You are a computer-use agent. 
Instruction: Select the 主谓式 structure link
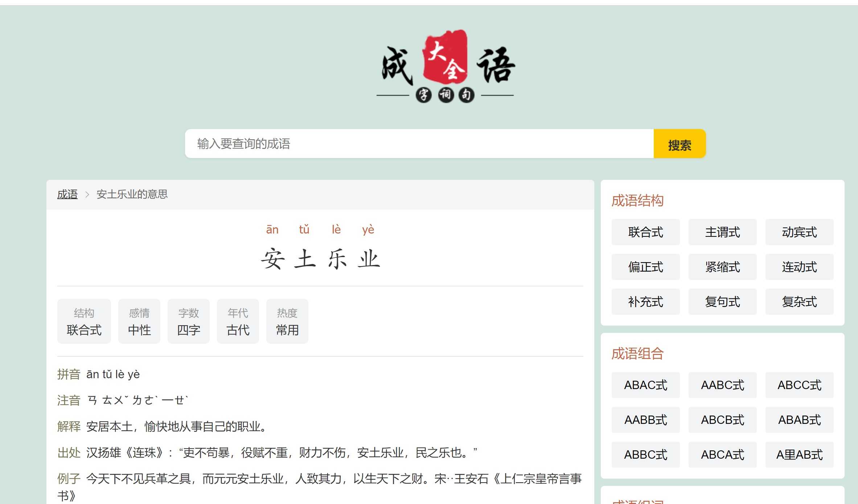click(x=723, y=232)
